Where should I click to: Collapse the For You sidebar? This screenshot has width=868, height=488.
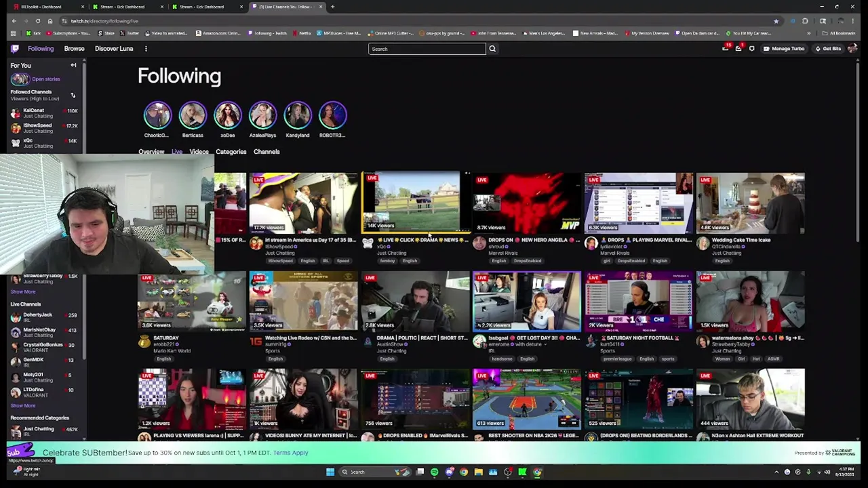tap(73, 66)
